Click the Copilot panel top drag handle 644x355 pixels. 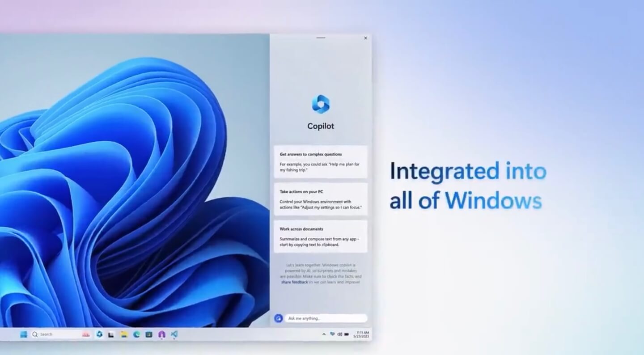[x=321, y=38]
